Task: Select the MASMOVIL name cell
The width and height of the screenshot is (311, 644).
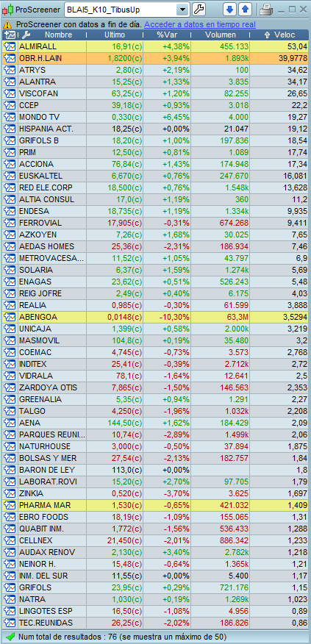Action: coord(51,341)
